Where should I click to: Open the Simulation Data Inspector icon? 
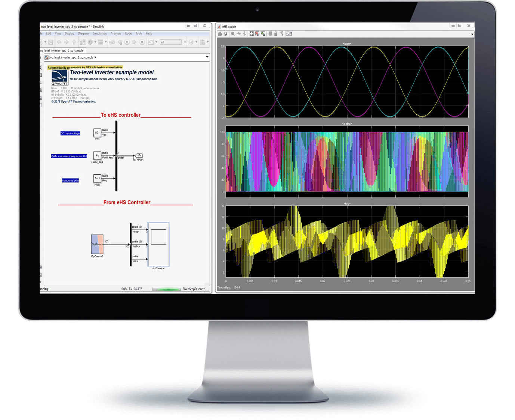tap(151, 42)
